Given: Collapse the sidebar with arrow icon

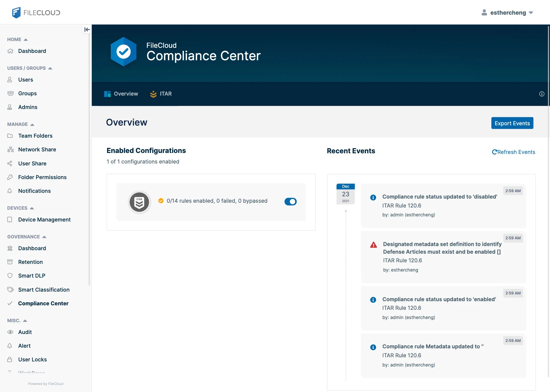Looking at the screenshot, I should click(87, 30).
